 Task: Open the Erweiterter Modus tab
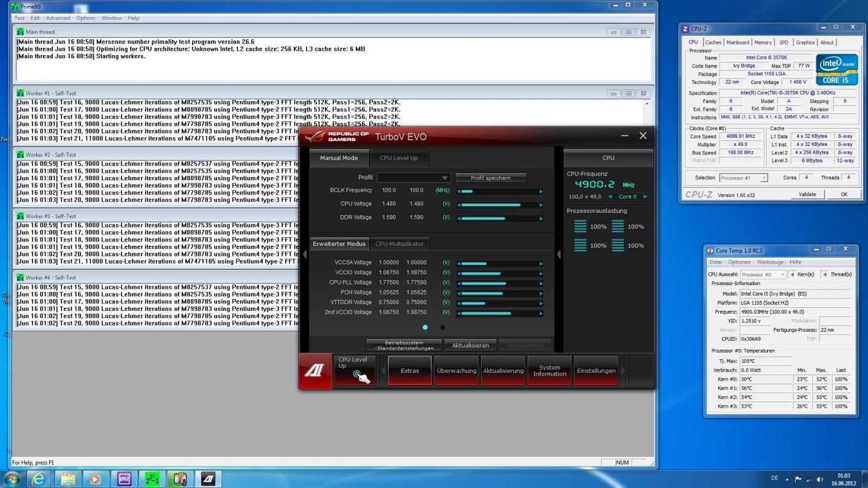click(x=339, y=243)
